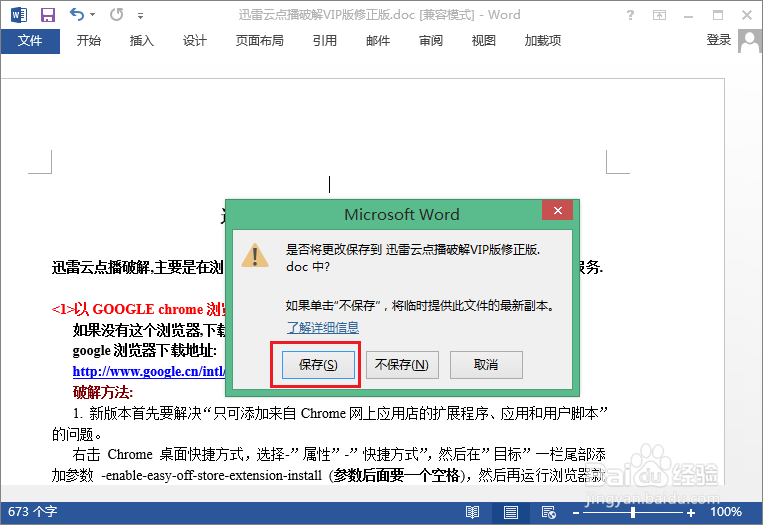Click the 673 个字 word count
The width and height of the screenshot is (763, 525).
[32, 512]
